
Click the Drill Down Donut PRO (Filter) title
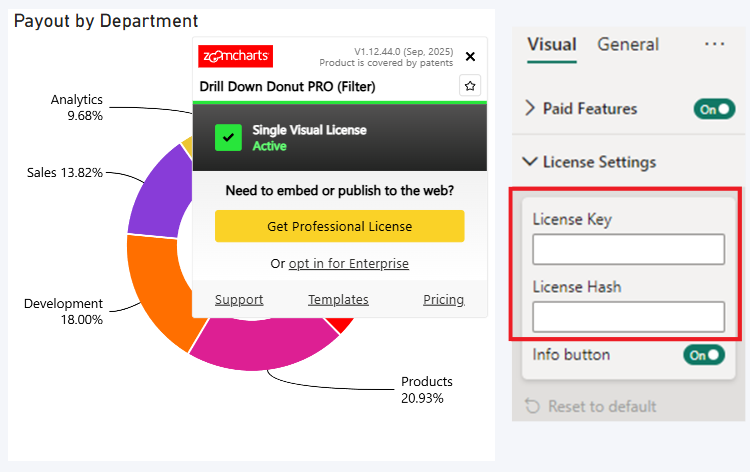287,87
